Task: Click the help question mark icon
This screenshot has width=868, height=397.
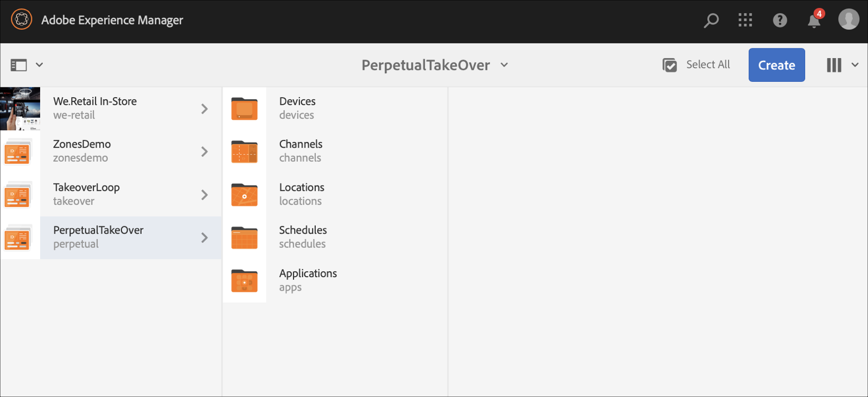Action: [780, 21]
